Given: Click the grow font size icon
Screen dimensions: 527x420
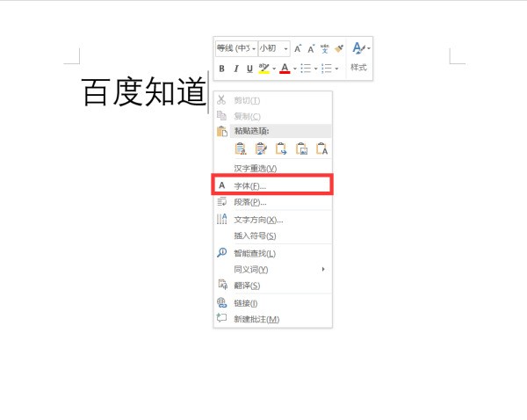Looking at the screenshot, I should pos(298,48).
